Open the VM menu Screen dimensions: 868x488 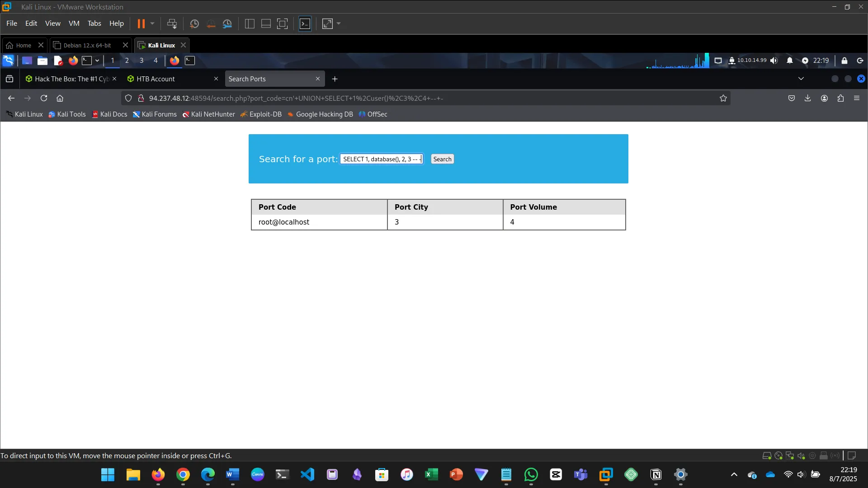(x=74, y=23)
